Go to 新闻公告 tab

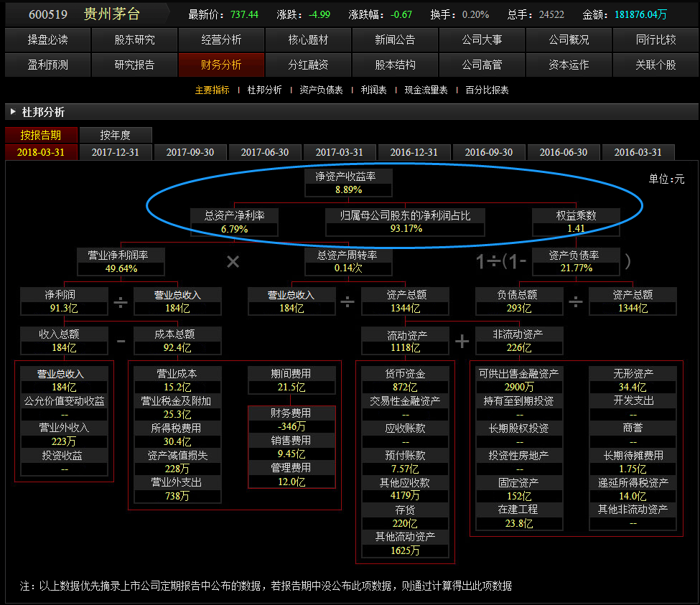click(x=395, y=39)
